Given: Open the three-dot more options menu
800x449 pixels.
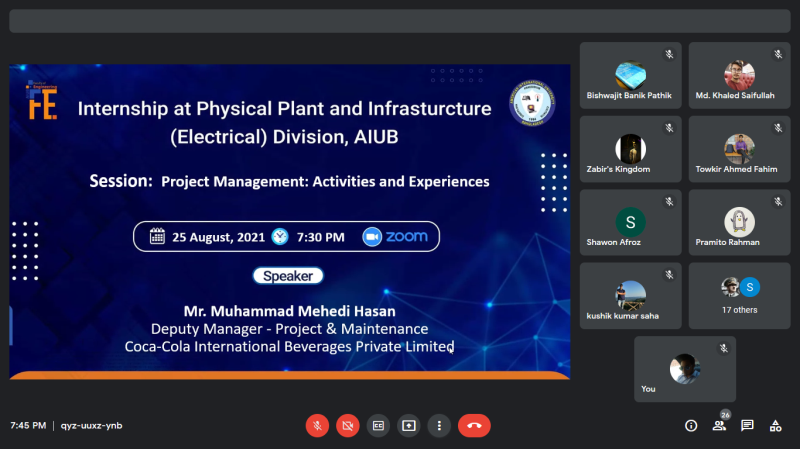Looking at the screenshot, I should click(438, 425).
